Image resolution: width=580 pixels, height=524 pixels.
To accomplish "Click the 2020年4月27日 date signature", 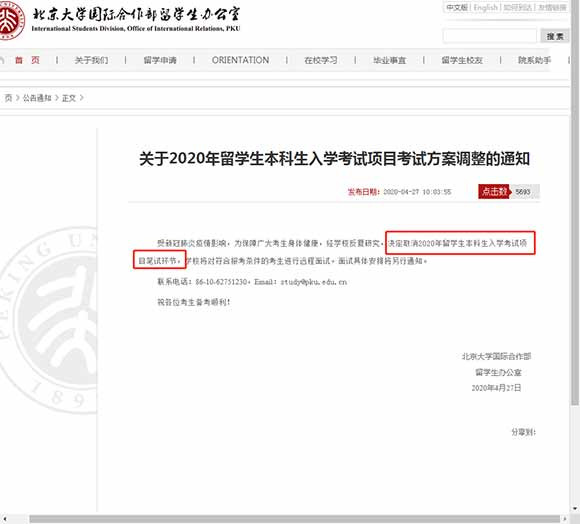I will 496,388.
